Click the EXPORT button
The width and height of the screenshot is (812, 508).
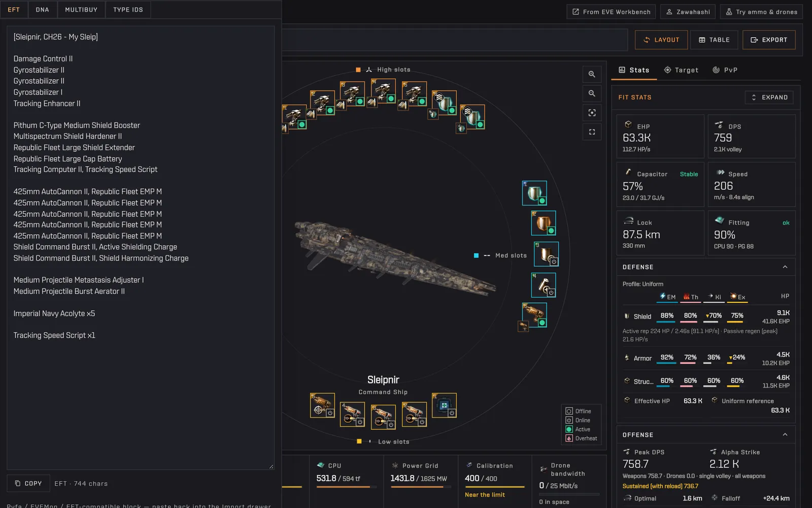point(769,40)
